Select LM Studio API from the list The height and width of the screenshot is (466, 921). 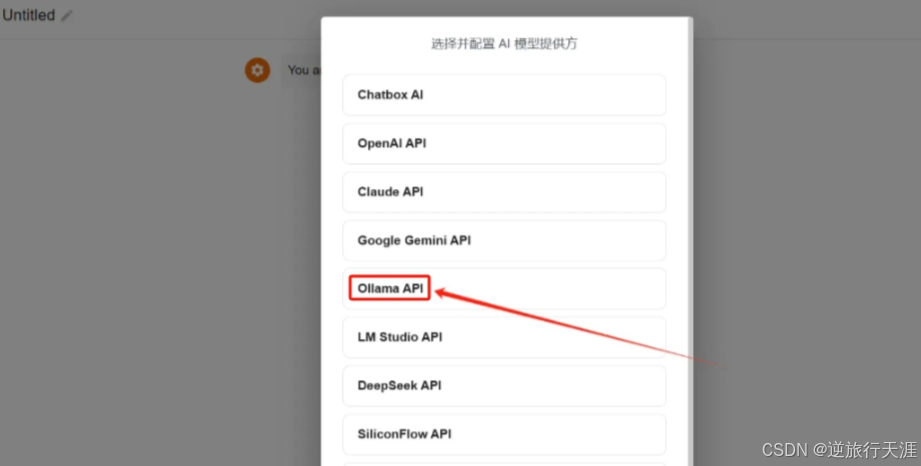[504, 337]
